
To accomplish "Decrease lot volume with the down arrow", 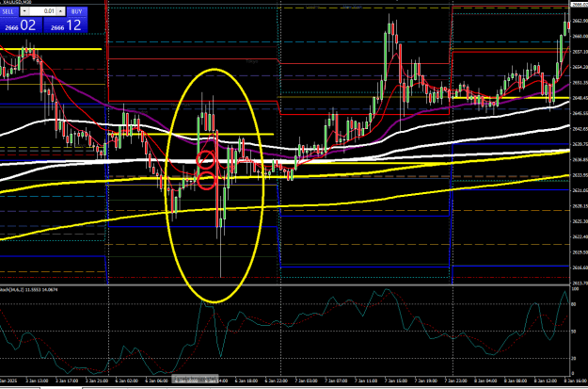I will click(24, 11).
